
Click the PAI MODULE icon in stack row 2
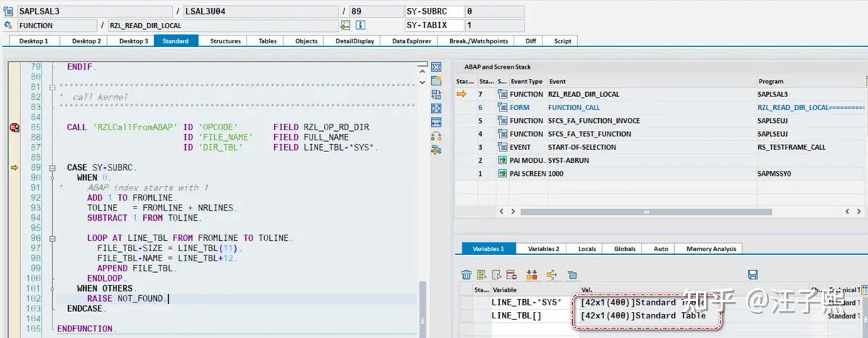coord(503,160)
